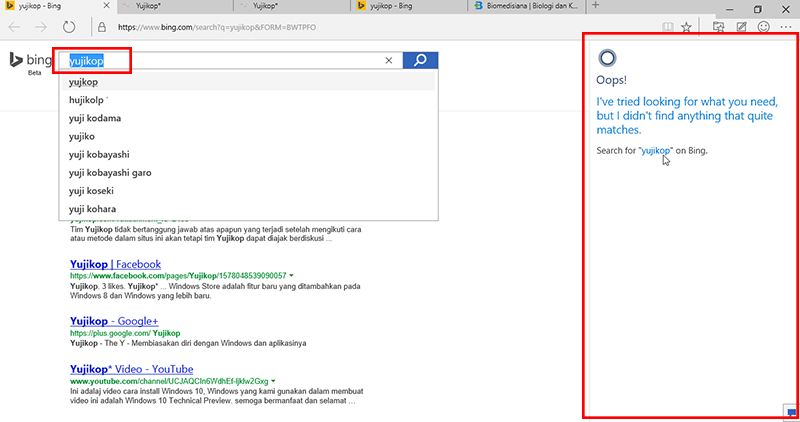This screenshot has height=422, width=800.
Task: Choose suggestion 'yuji kobayashi garo'
Action: [248, 172]
